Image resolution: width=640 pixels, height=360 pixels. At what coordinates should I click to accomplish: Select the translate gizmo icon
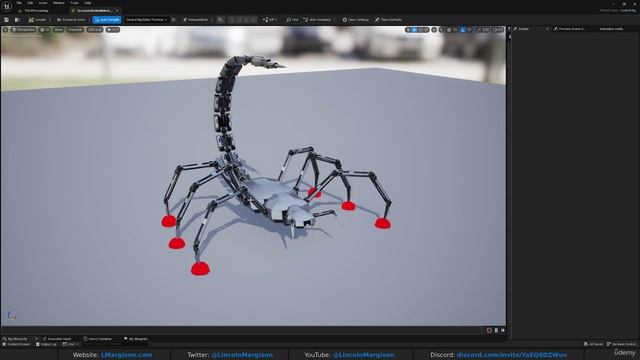pos(414,30)
